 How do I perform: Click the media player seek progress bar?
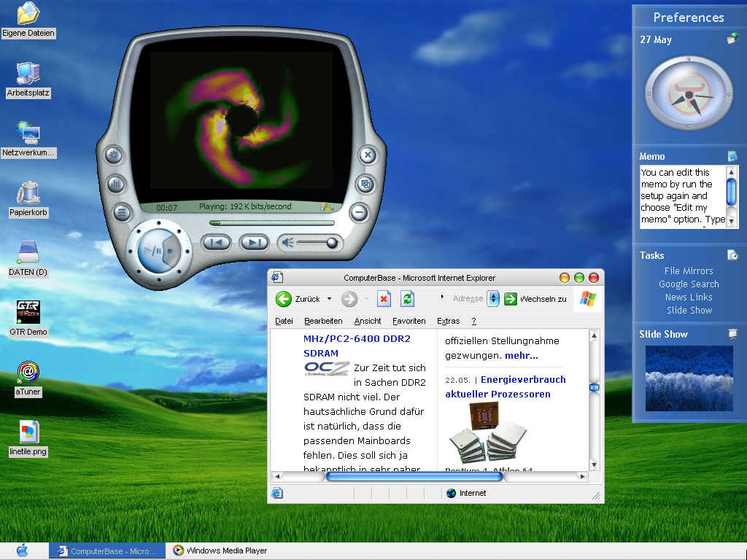click(x=272, y=222)
